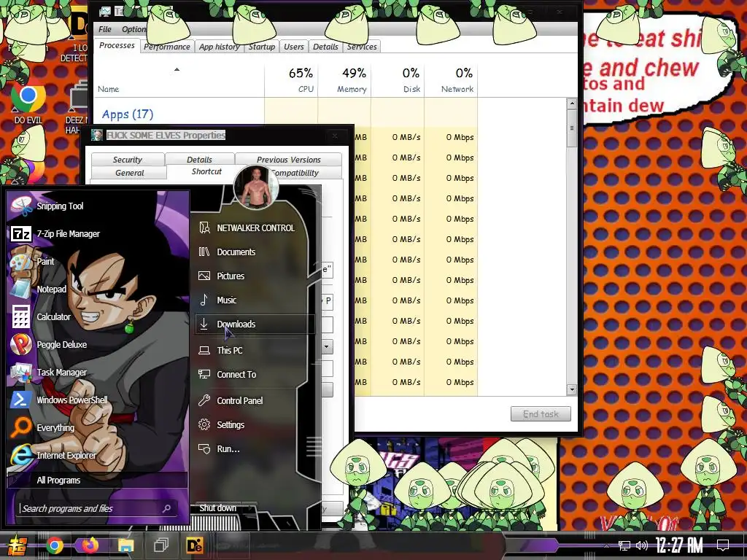This screenshot has width=747, height=560.
Task: Select Processes tab in Task Manager
Action: pyautogui.click(x=117, y=46)
